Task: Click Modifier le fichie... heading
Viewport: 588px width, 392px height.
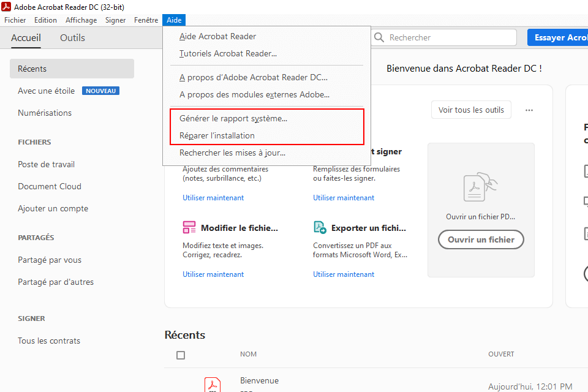Action: tap(239, 228)
